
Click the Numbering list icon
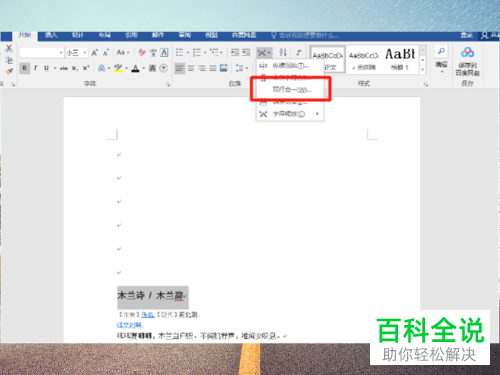pos(197,52)
